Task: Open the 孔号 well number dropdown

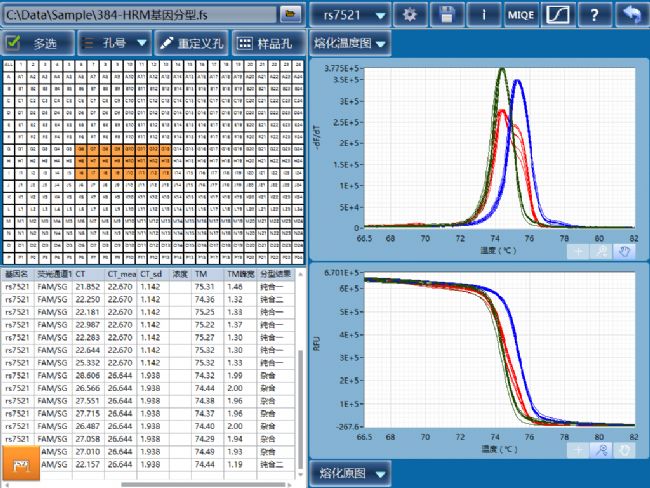Action: pyautogui.click(x=114, y=44)
